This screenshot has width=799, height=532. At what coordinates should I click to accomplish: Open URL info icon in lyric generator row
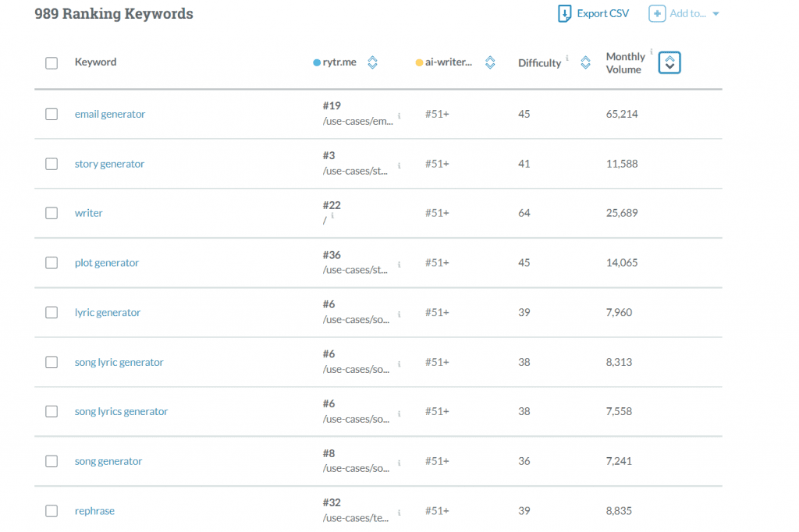point(399,314)
